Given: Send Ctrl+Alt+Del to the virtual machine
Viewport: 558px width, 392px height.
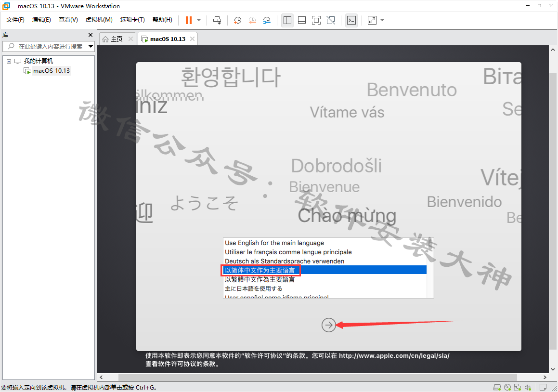Looking at the screenshot, I should 217,20.
